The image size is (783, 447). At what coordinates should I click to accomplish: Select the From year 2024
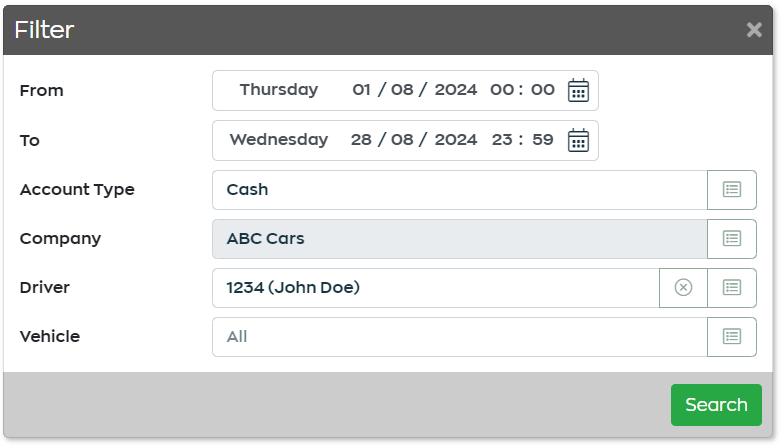point(455,90)
